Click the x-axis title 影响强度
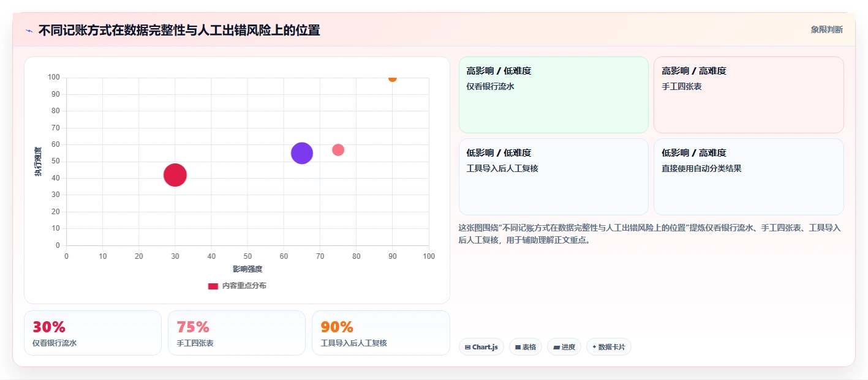 (x=247, y=269)
